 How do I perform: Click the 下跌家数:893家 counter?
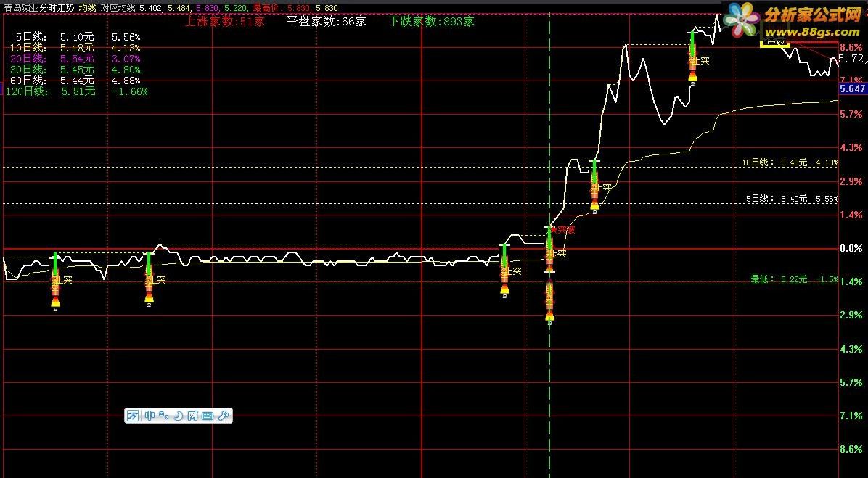pyautogui.click(x=431, y=22)
